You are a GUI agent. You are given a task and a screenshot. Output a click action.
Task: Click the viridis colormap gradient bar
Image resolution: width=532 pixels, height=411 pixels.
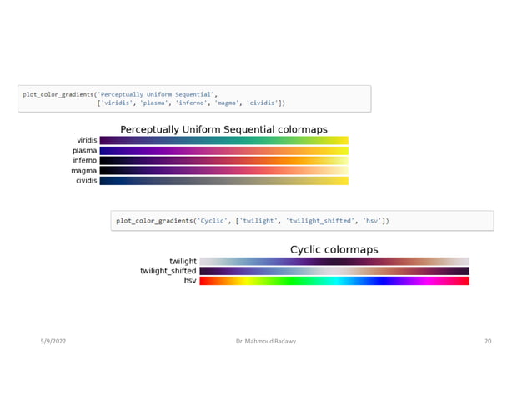(x=223, y=141)
